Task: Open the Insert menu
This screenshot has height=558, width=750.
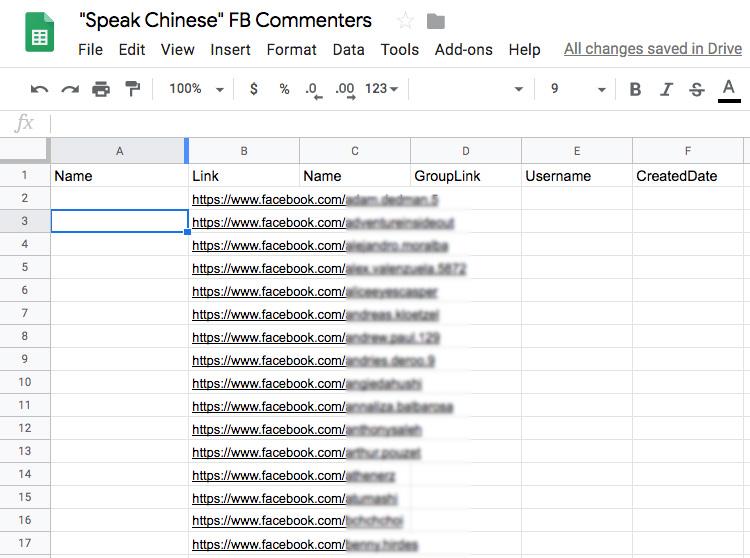Action: [230, 50]
